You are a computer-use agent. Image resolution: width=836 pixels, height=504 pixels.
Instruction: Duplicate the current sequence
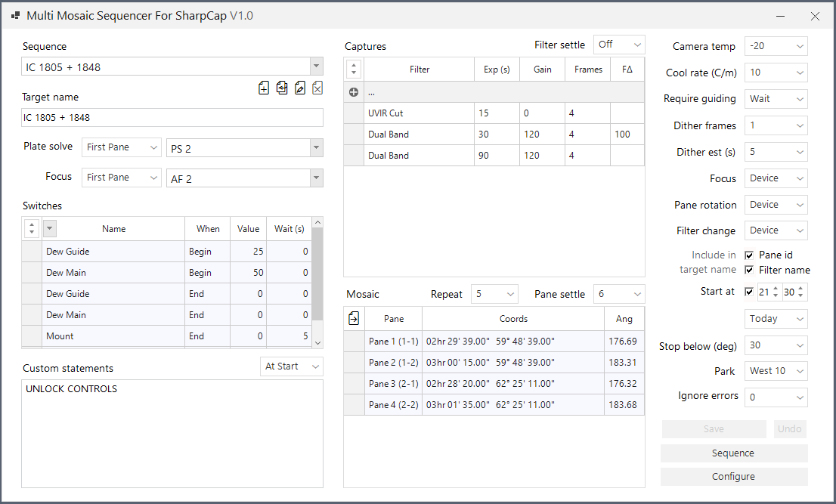282,88
